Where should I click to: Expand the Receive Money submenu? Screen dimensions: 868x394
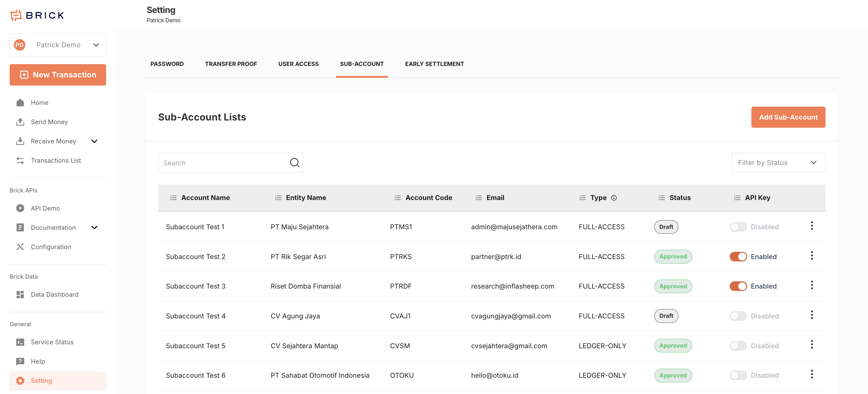[x=94, y=141]
